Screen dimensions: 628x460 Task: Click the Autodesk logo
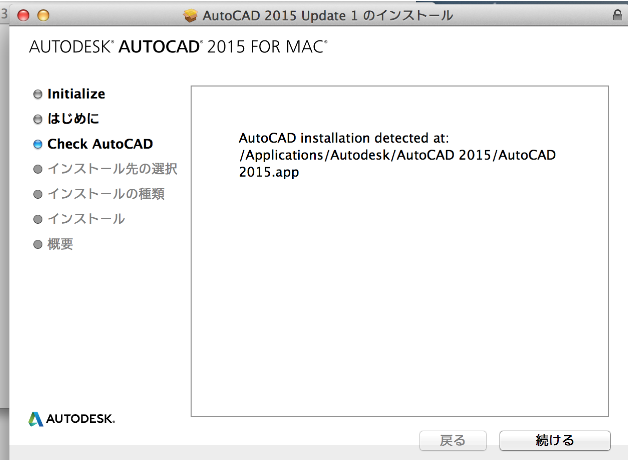72,419
